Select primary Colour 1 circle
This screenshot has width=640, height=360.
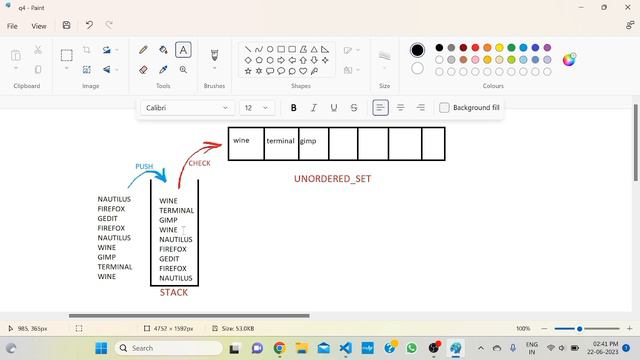click(x=417, y=50)
